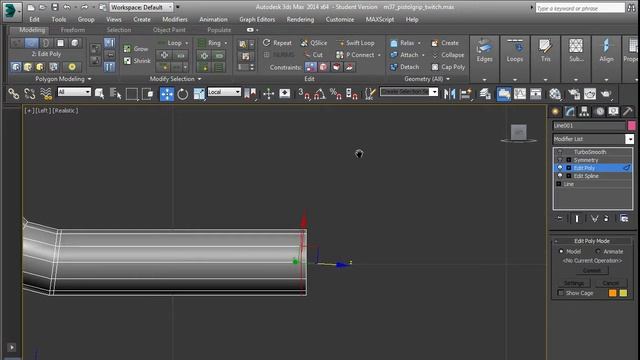Viewport: 640px width, 360px height.
Task: Toggle the Edge constraint button
Action: click(323, 67)
